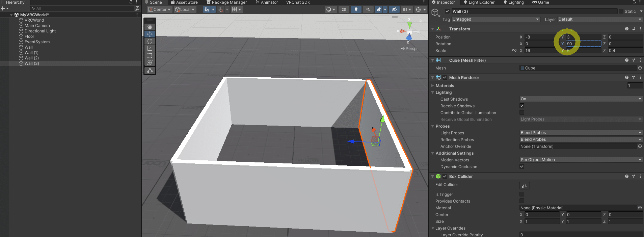The image size is (644, 237).
Task: Toggle Contribute Global Illumination checkbox
Action: [522, 112]
